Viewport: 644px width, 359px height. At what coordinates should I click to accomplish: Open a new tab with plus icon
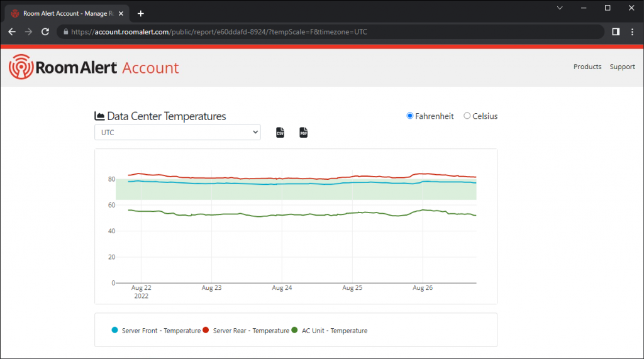(x=141, y=13)
